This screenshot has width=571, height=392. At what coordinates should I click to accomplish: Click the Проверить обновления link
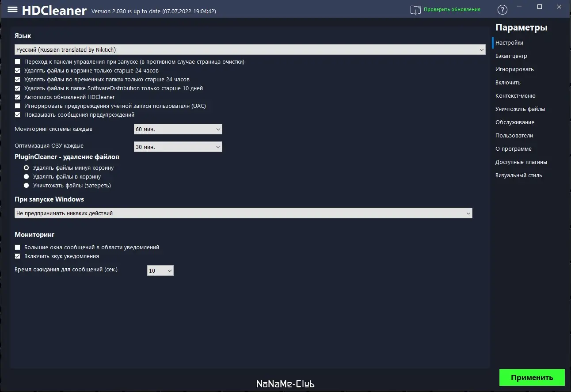452,9
